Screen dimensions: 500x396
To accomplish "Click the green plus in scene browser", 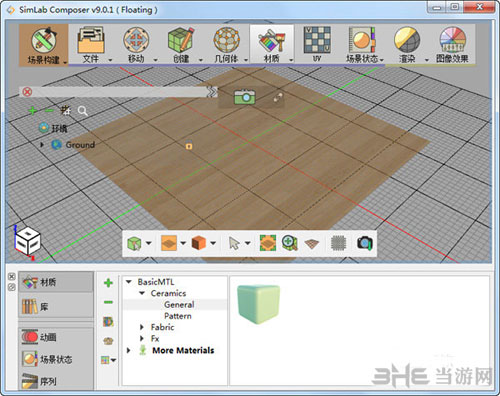I will (x=33, y=110).
